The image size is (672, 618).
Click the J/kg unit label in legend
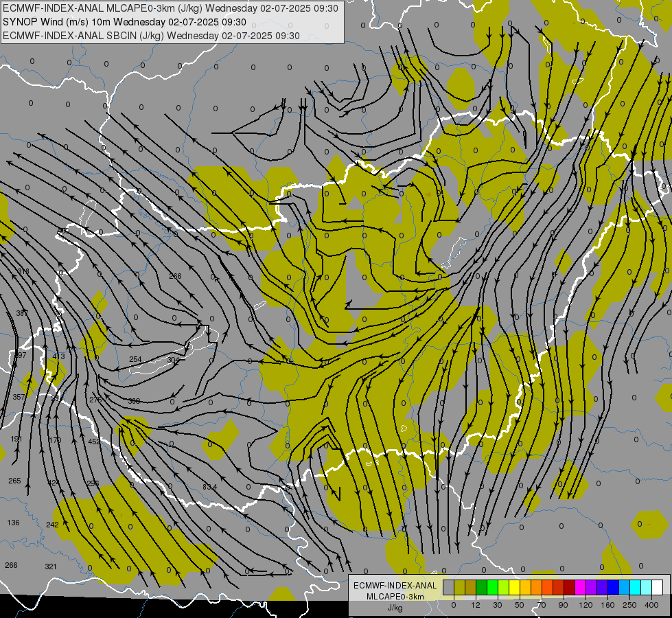tap(395, 608)
